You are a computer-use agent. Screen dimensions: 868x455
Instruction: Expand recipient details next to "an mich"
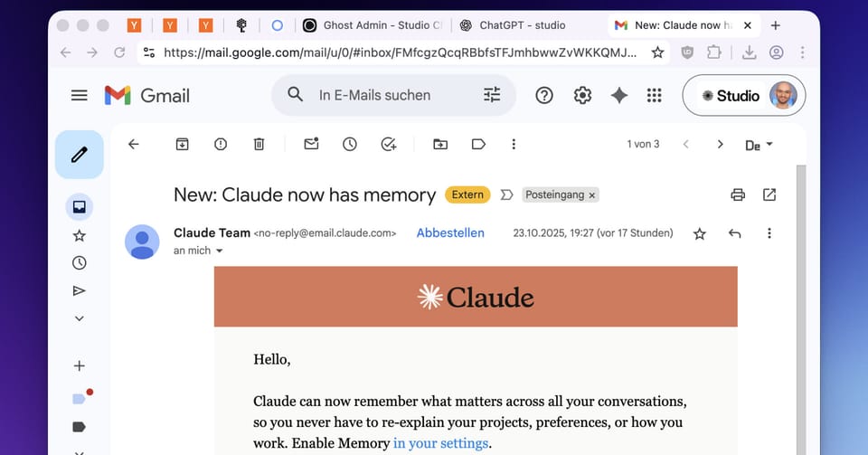pos(219,251)
